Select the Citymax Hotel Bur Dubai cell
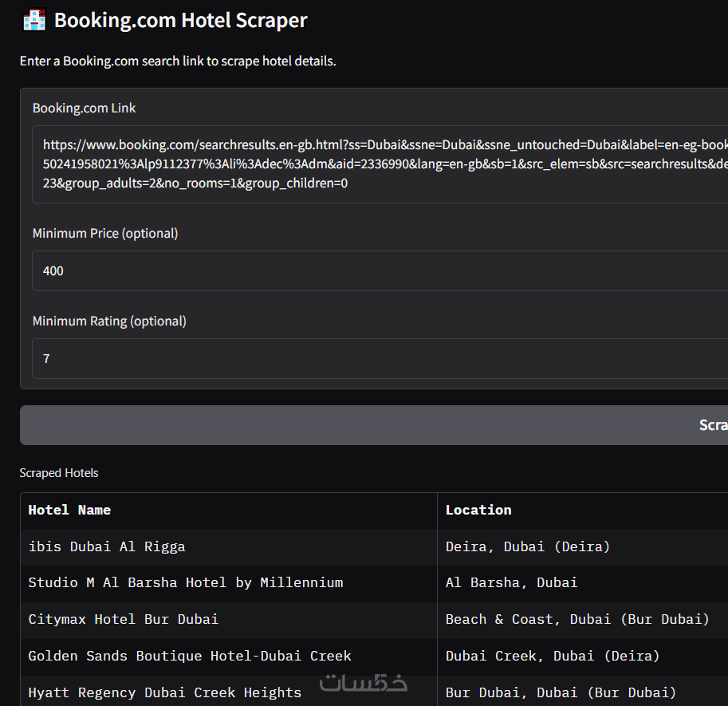The height and width of the screenshot is (706, 728). pos(123,620)
